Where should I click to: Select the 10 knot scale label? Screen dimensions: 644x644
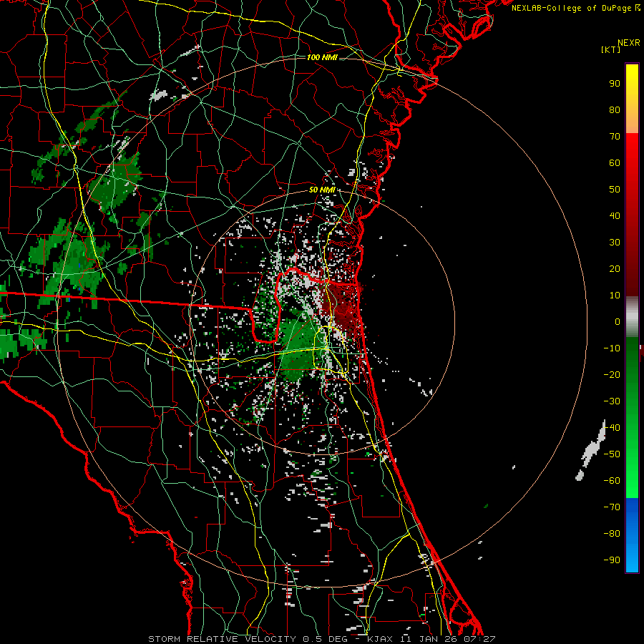pos(615,296)
